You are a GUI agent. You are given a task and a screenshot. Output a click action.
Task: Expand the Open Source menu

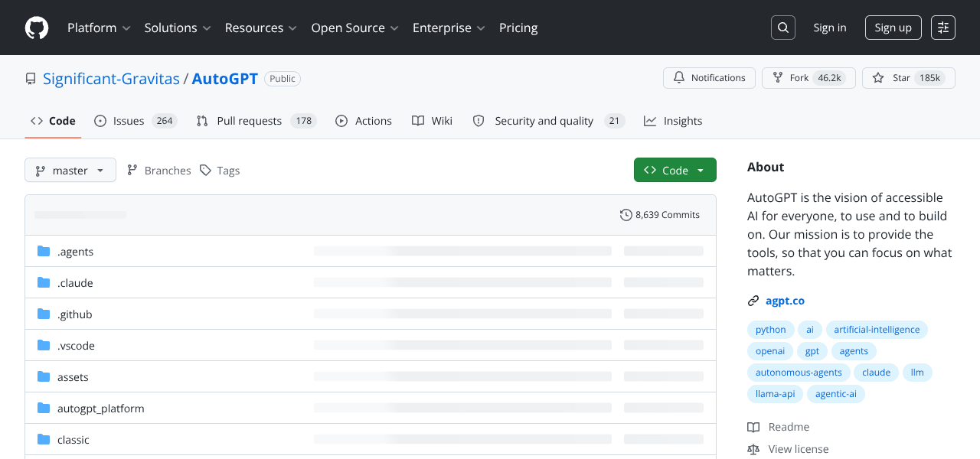click(354, 28)
